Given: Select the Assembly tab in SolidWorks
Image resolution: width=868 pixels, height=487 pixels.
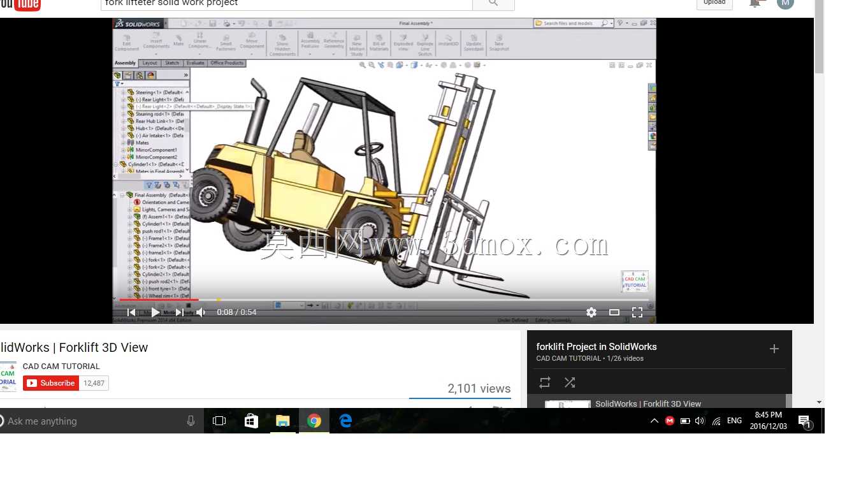Looking at the screenshot, I should tap(125, 63).
